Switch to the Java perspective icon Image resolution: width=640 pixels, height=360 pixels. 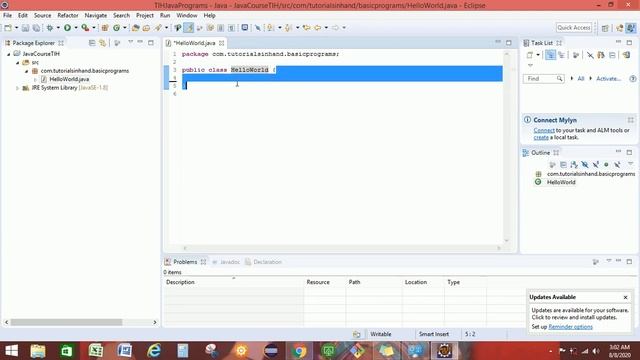[631, 28]
